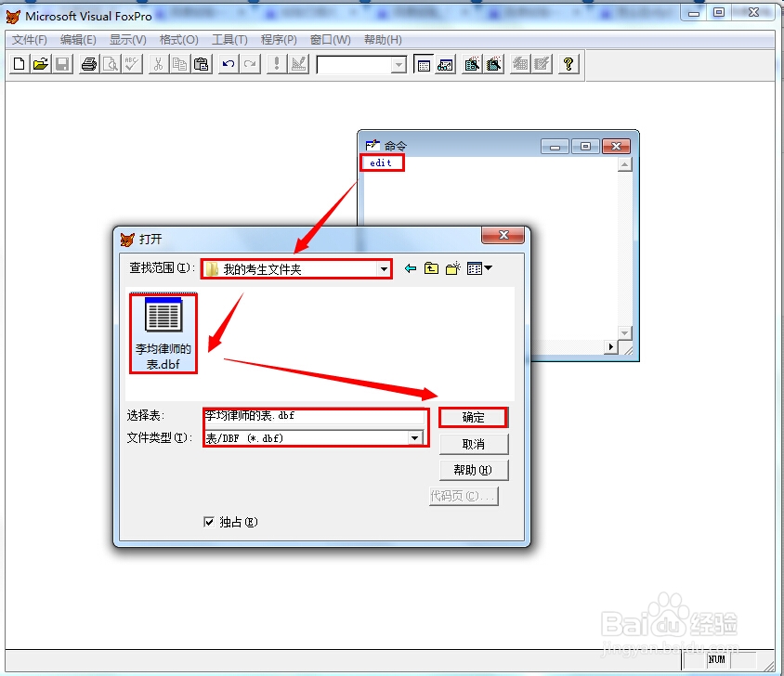784x676 pixels.
Task: Click the Save floppy disk icon
Action: [x=62, y=64]
